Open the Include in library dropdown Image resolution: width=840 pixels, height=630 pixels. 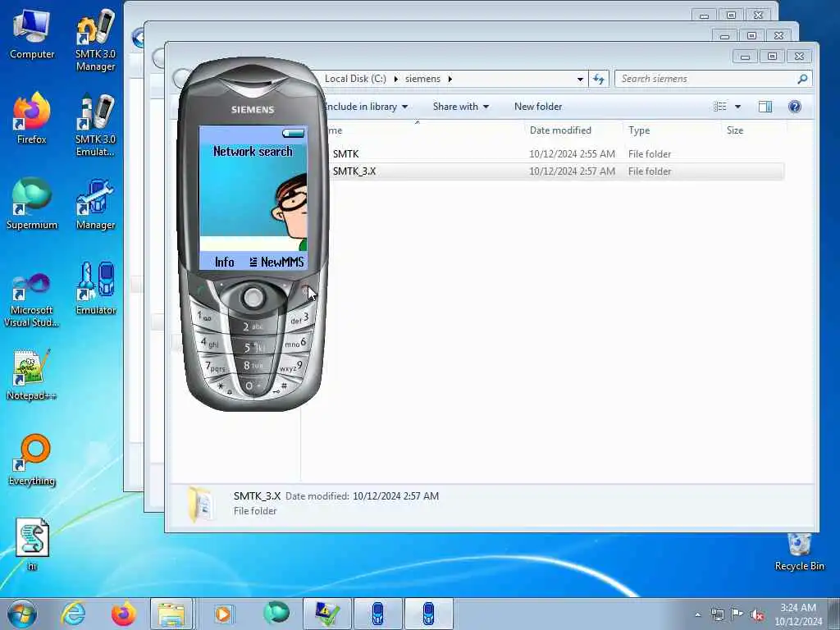click(367, 107)
